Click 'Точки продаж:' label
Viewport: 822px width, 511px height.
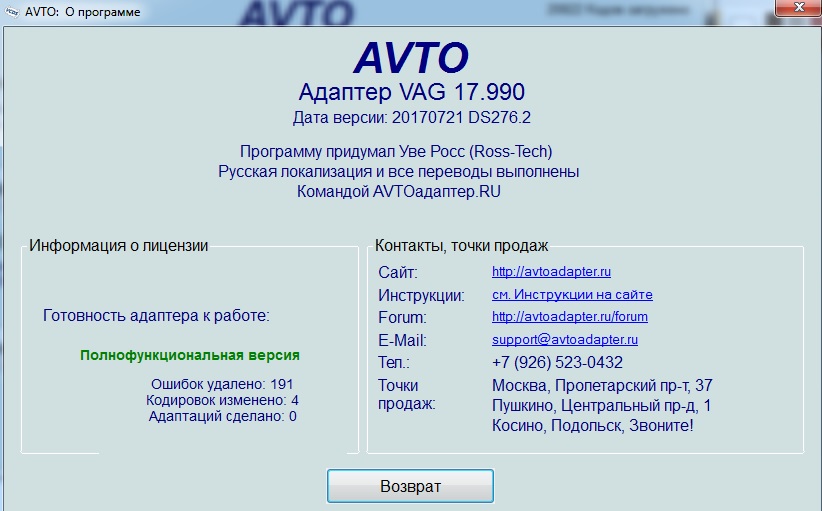(407, 395)
